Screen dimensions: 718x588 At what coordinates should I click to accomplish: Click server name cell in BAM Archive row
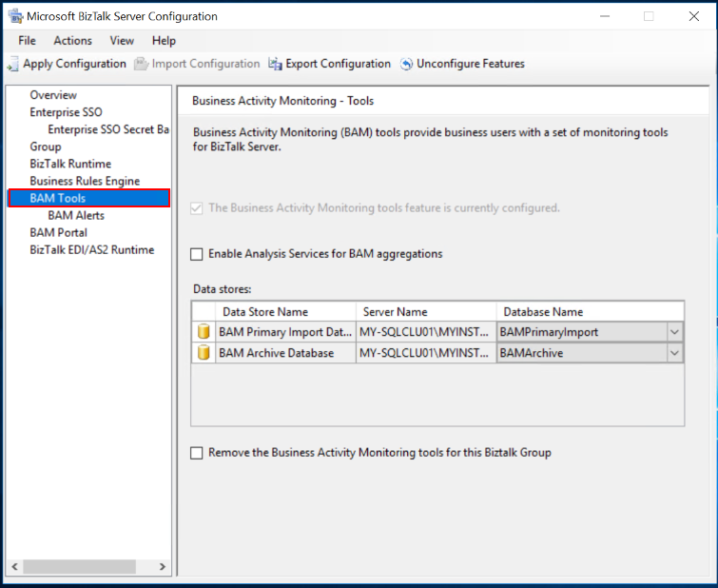click(426, 353)
